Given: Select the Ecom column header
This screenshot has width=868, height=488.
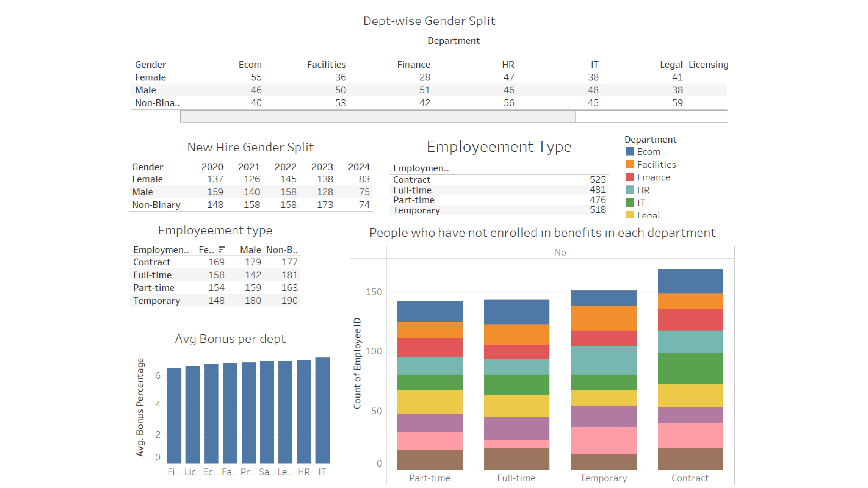Looking at the screenshot, I should (250, 64).
